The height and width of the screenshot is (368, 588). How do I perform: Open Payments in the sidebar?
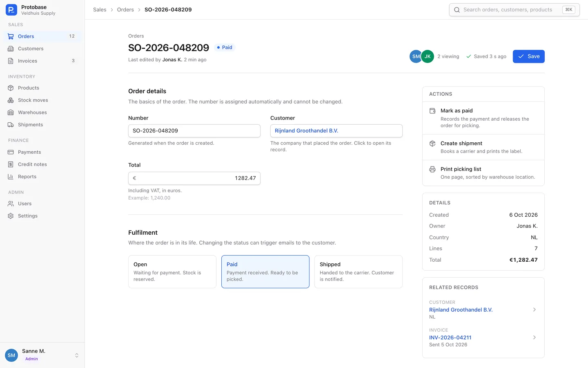click(42, 152)
